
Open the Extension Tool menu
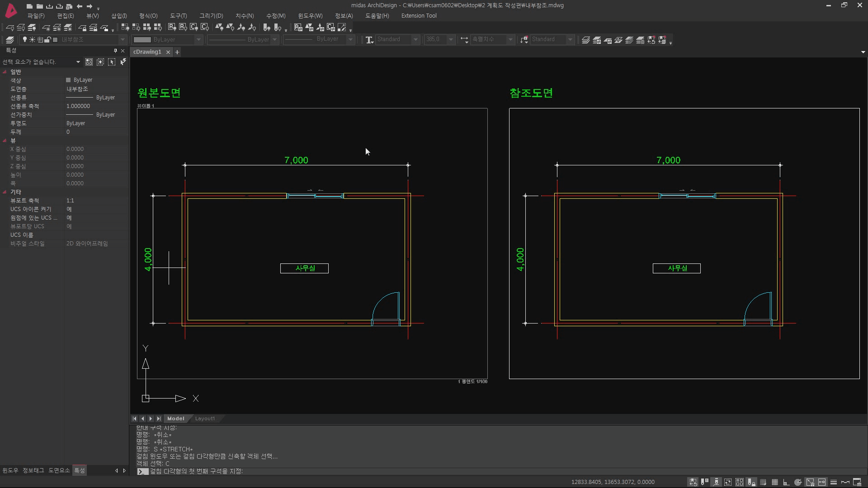tap(419, 16)
